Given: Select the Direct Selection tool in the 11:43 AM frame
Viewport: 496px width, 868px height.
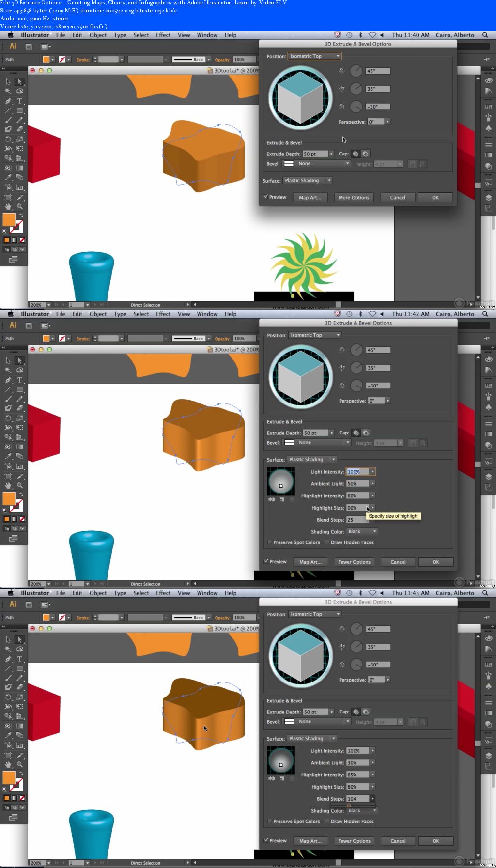Looking at the screenshot, I should click(x=20, y=640).
